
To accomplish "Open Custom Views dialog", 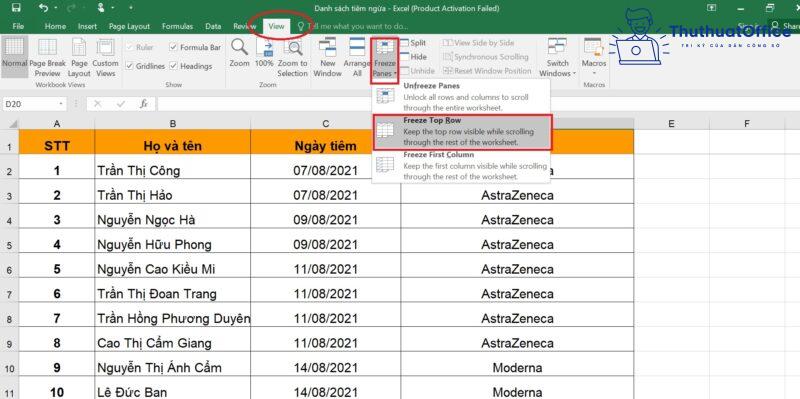I will click(106, 57).
